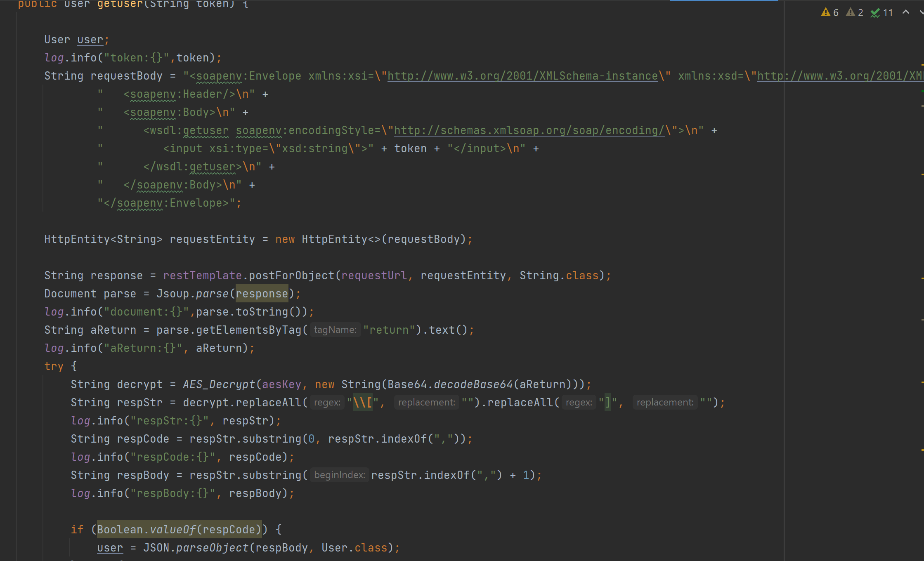Click the beginIndex: inlay hint
Screen dimensions: 924x561
(340, 475)
